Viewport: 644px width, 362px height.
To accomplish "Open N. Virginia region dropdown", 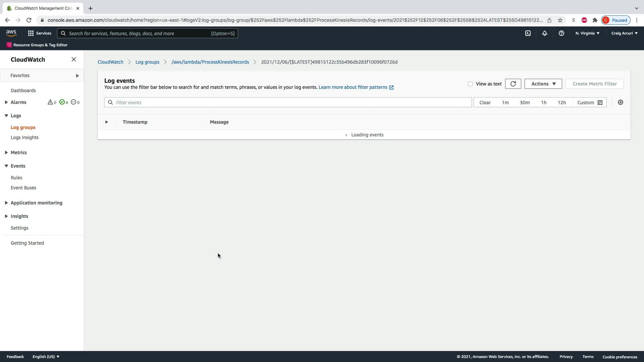I will click(x=587, y=33).
